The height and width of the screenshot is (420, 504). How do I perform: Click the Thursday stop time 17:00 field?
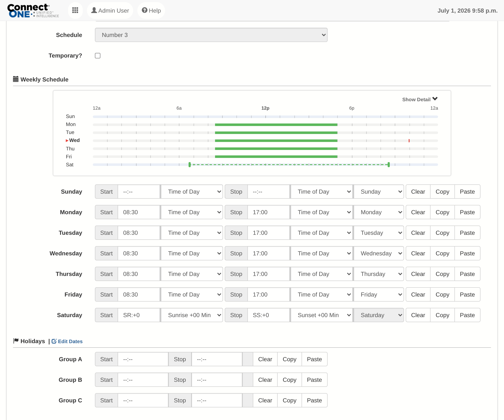click(x=269, y=274)
